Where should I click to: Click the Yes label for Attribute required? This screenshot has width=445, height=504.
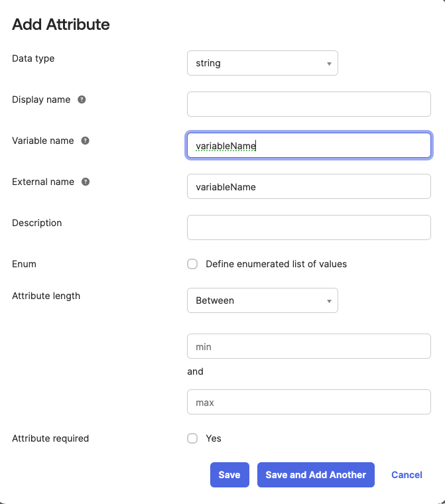coord(214,438)
